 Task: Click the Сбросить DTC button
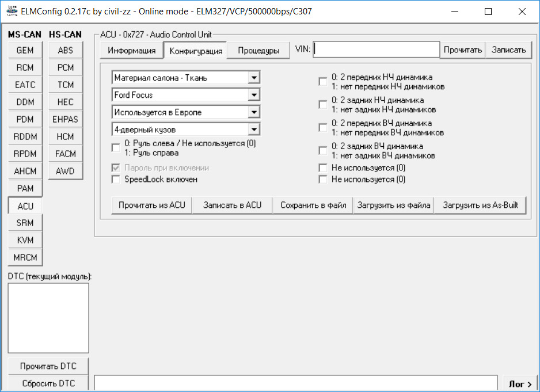pyautogui.click(x=48, y=383)
